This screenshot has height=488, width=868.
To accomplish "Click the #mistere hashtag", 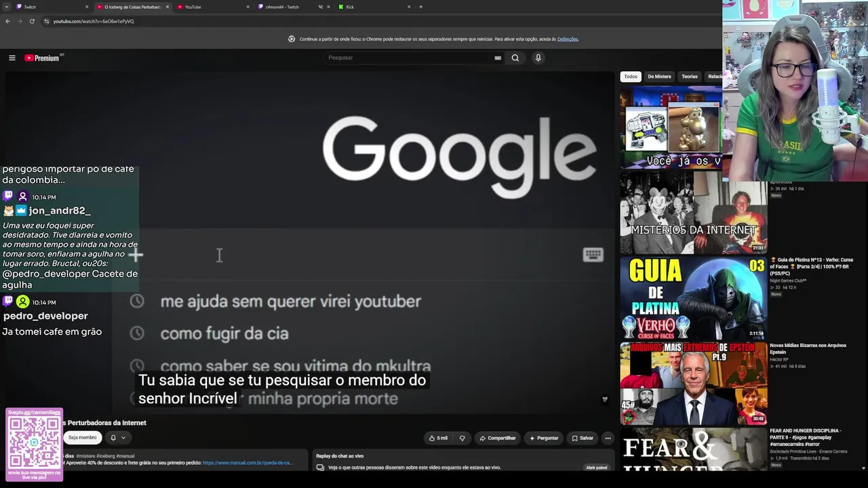I will [85, 456].
